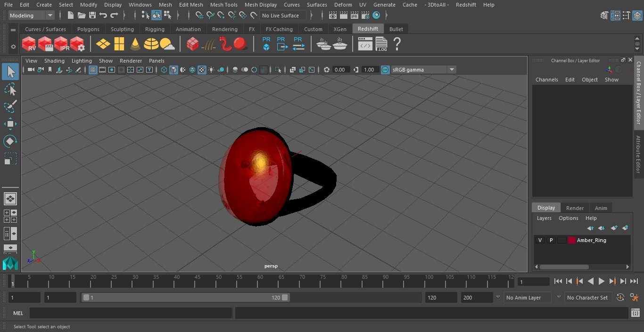Open the No Anim Layer dropdown
Image resolution: width=644 pixels, height=332 pixels.
coord(527,298)
